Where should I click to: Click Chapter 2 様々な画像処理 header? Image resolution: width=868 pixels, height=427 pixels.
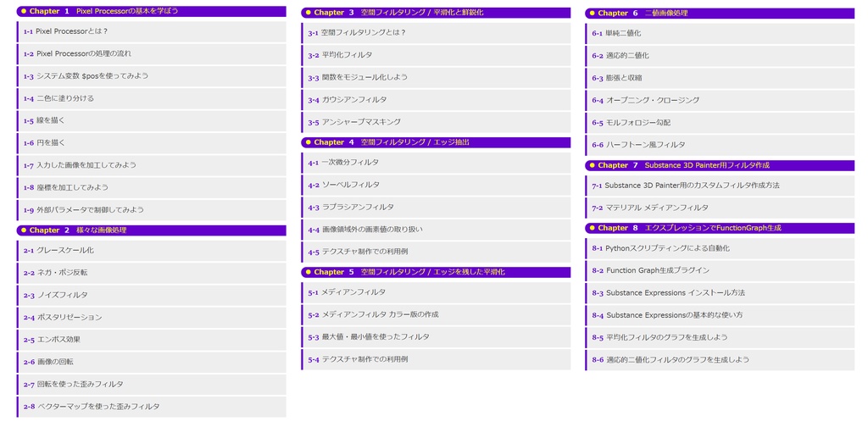click(152, 230)
